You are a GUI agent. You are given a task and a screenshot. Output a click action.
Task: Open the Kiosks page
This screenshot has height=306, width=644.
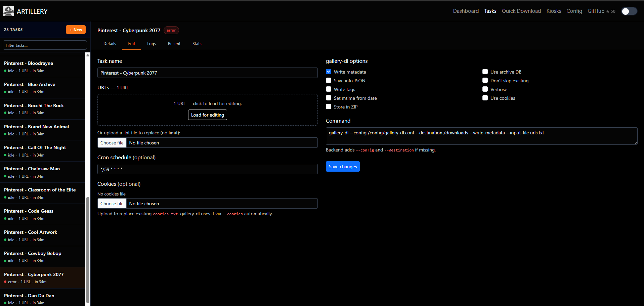pyautogui.click(x=554, y=11)
